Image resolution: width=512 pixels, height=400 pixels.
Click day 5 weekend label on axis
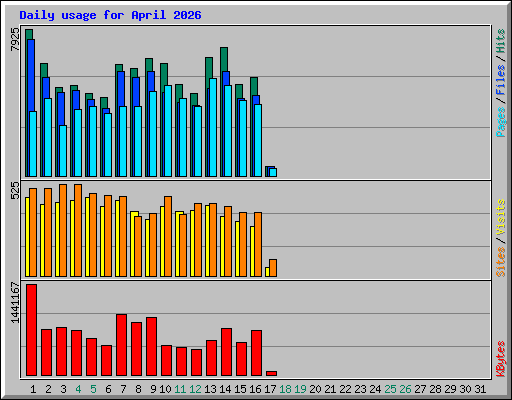tap(93, 389)
